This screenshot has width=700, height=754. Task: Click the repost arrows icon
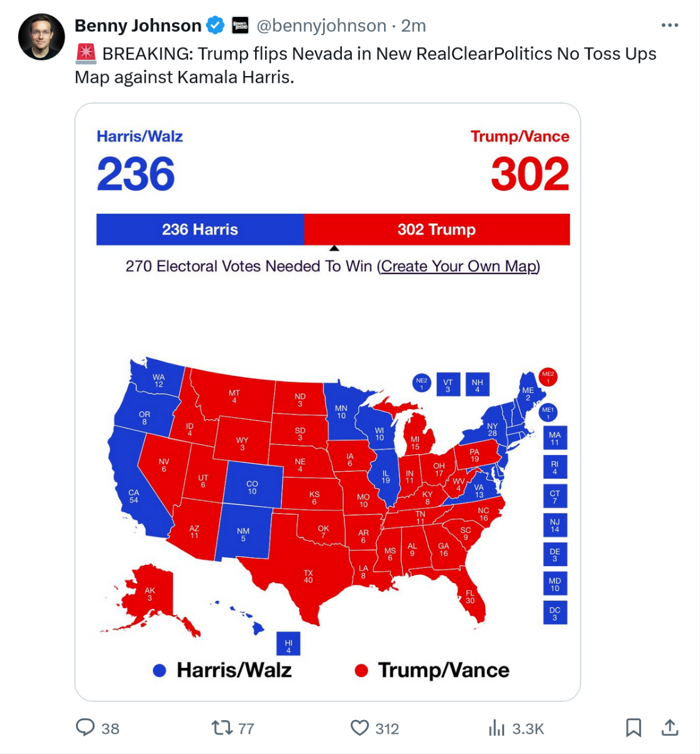pos(221,728)
